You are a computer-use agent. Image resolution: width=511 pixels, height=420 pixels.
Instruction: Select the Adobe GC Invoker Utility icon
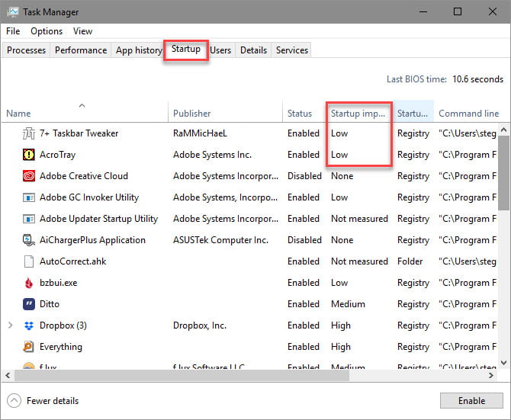click(29, 197)
